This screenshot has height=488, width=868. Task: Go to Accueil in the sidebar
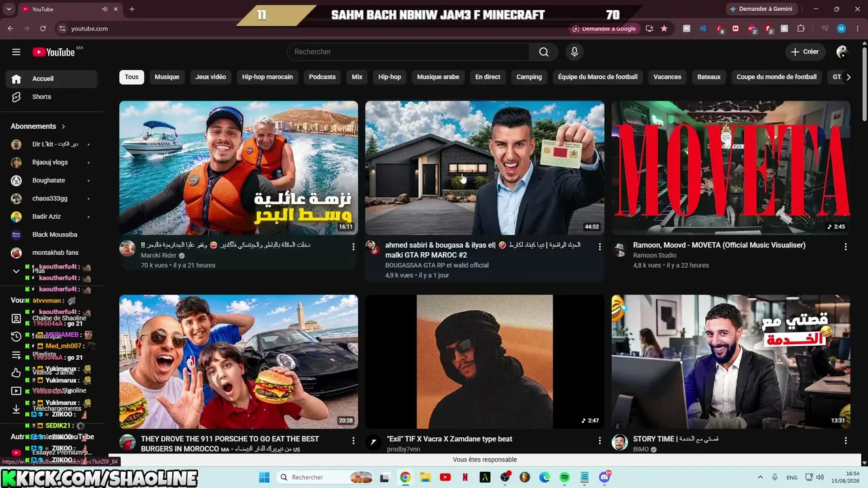pyautogui.click(x=52, y=79)
